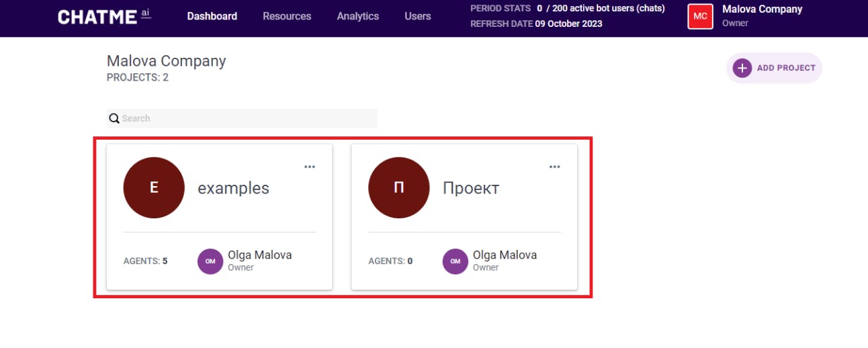Go to the Dashboard tab
This screenshot has width=868, height=348.
pyautogui.click(x=212, y=16)
